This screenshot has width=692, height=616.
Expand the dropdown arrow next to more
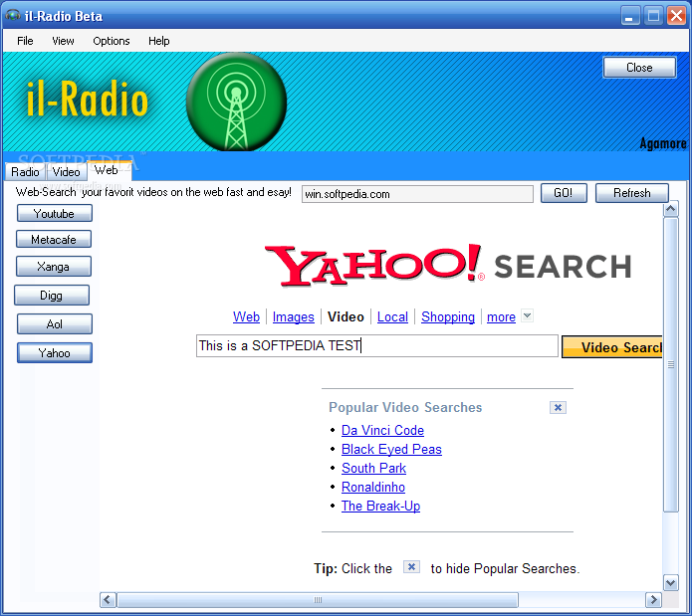coord(527,315)
